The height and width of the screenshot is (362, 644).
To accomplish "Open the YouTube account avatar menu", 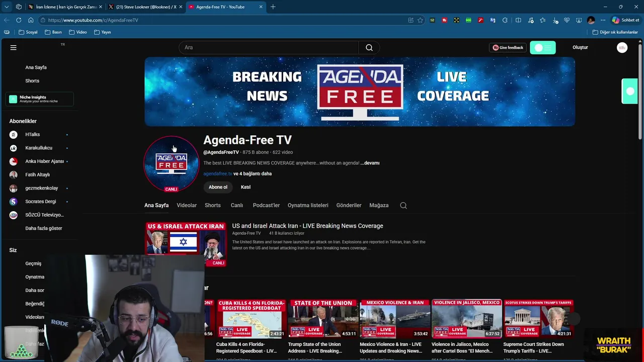I will pos(622,47).
